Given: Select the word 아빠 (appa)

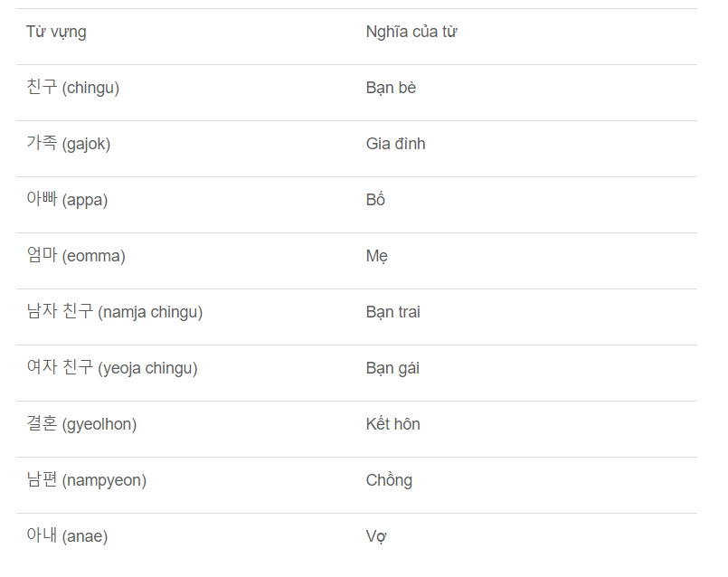Looking at the screenshot, I should tap(67, 200).
